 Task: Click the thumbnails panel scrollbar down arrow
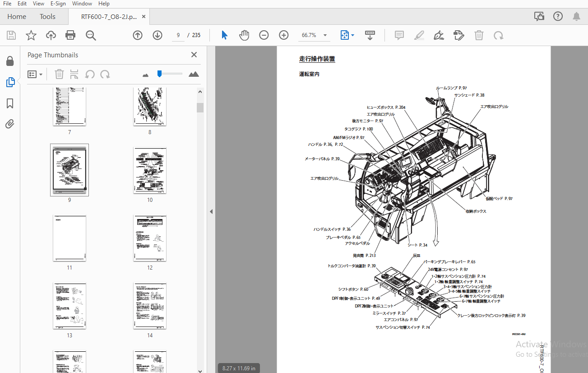click(x=200, y=370)
